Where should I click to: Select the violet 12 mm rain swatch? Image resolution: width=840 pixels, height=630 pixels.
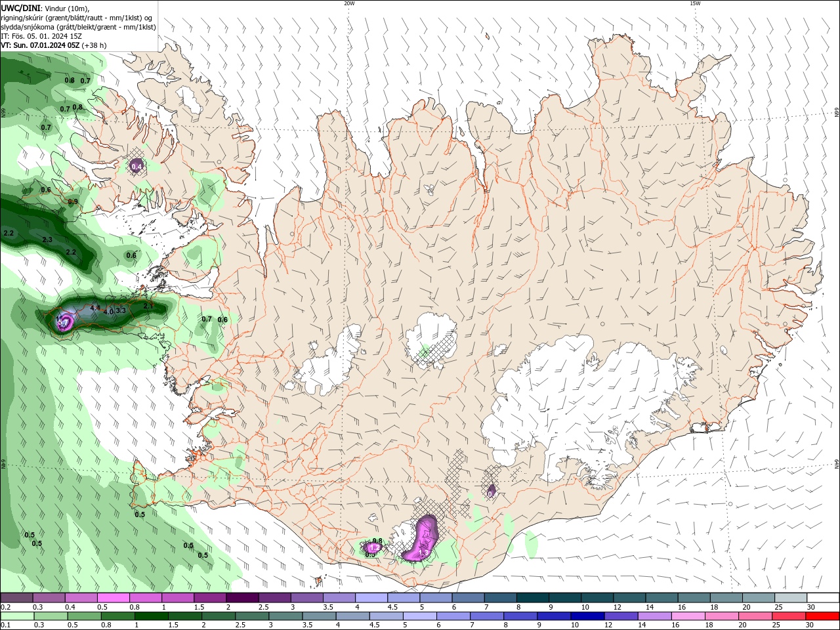[x=621, y=616]
